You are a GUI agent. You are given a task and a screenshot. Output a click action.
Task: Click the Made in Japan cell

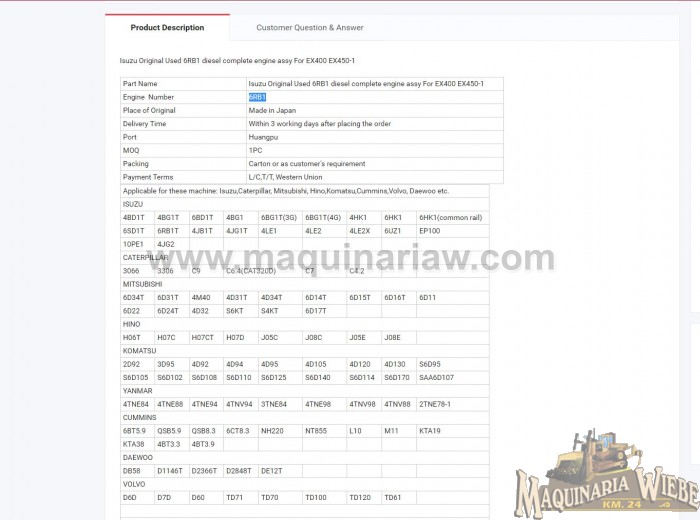272,110
